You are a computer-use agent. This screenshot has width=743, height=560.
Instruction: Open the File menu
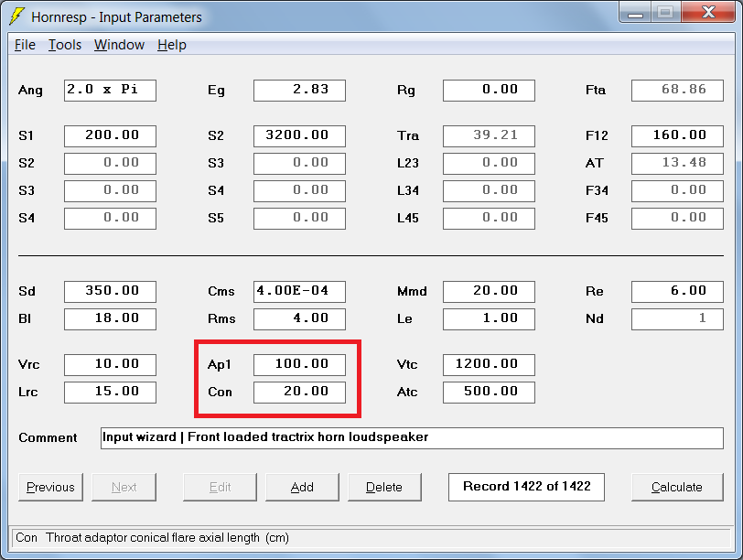click(x=25, y=45)
